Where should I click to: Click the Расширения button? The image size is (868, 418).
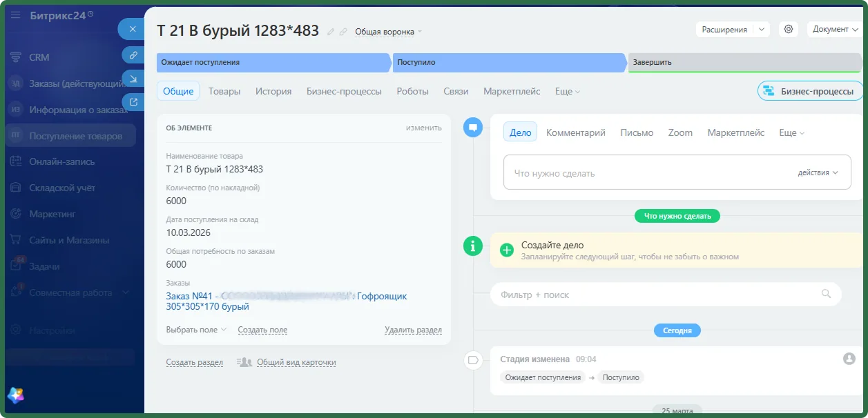(724, 30)
